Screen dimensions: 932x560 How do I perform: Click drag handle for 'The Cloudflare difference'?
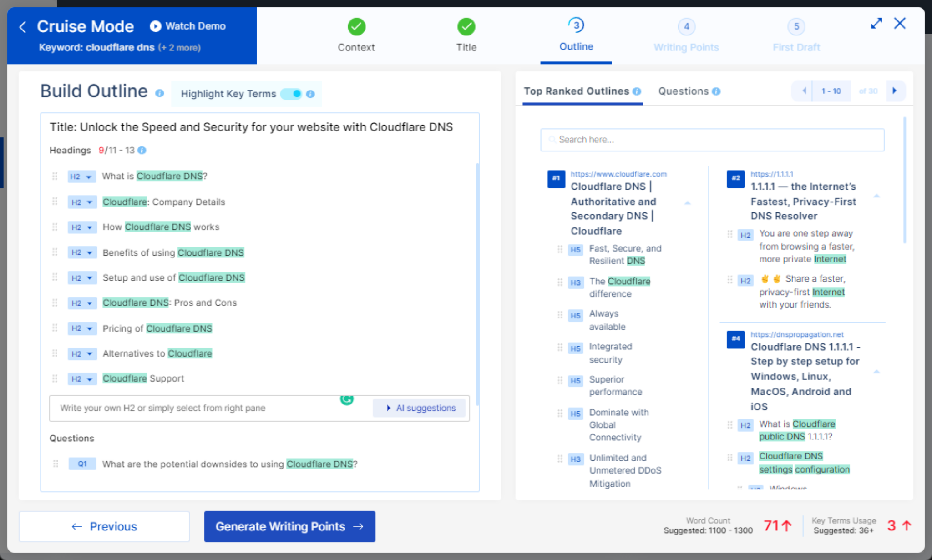pyautogui.click(x=560, y=282)
